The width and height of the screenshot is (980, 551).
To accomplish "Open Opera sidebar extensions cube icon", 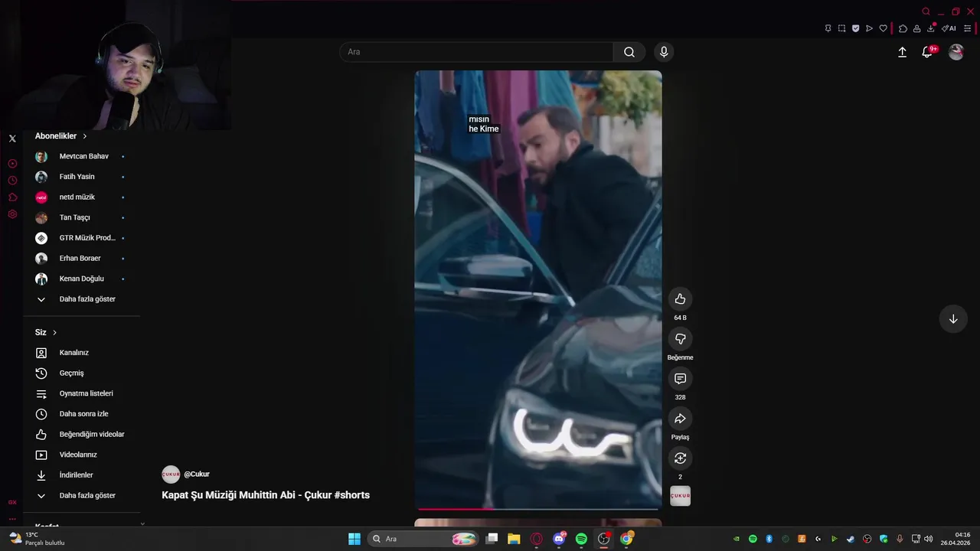I will [12, 197].
